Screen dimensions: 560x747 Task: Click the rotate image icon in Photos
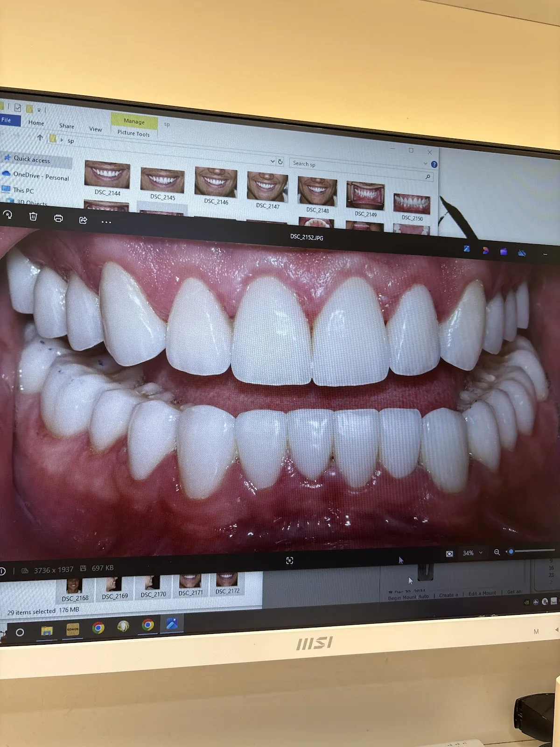click(x=8, y=215)
